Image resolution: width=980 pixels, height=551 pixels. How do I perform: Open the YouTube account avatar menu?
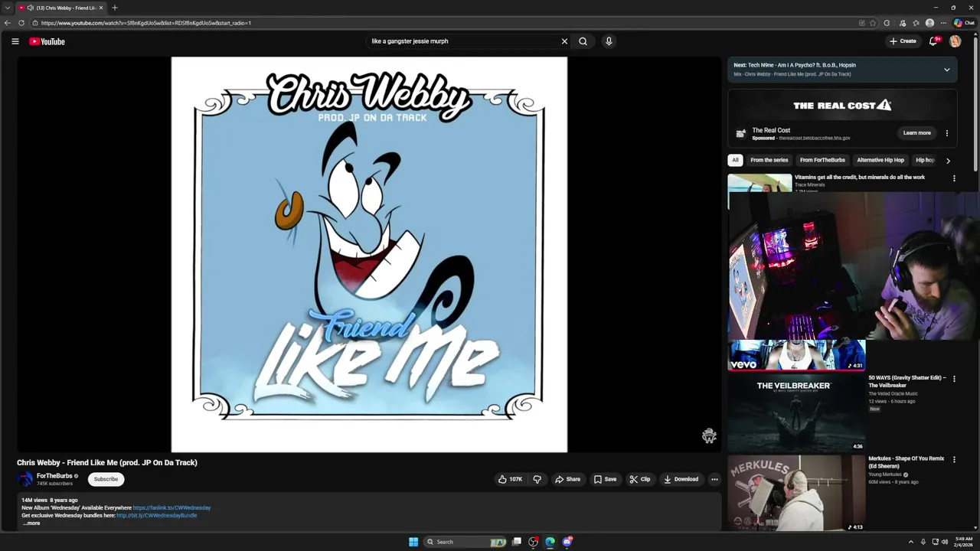click(x=955, y=41)
